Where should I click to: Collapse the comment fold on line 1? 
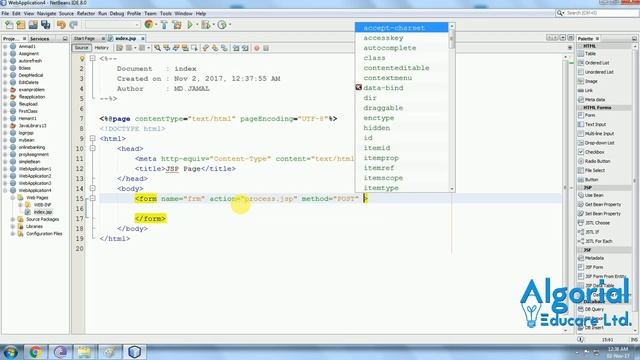click(93, 59)
